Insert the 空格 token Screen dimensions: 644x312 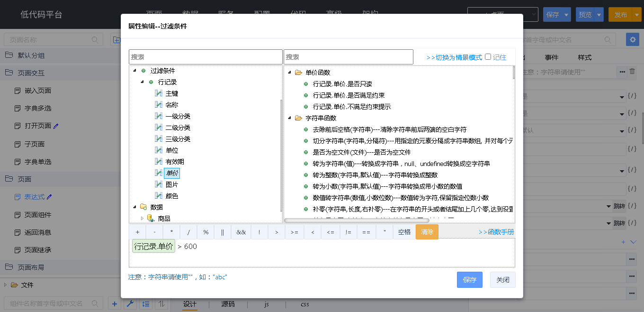(x=404, y=232)
